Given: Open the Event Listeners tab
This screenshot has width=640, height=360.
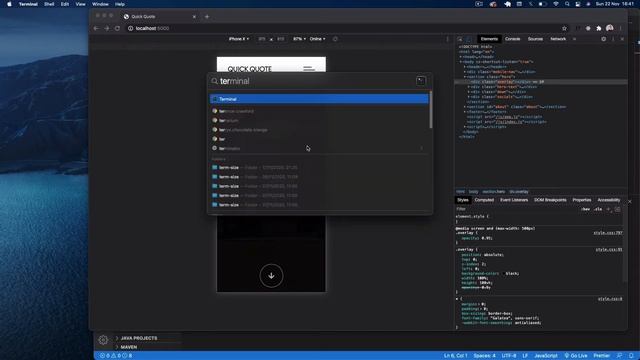Looking at the screenshot, I should pyautogui.click(x=514, y=200).
